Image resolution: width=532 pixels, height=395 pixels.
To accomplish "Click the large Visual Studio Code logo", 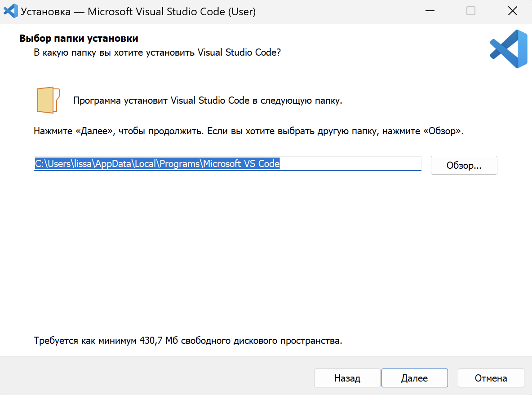I will pos(508,49).
